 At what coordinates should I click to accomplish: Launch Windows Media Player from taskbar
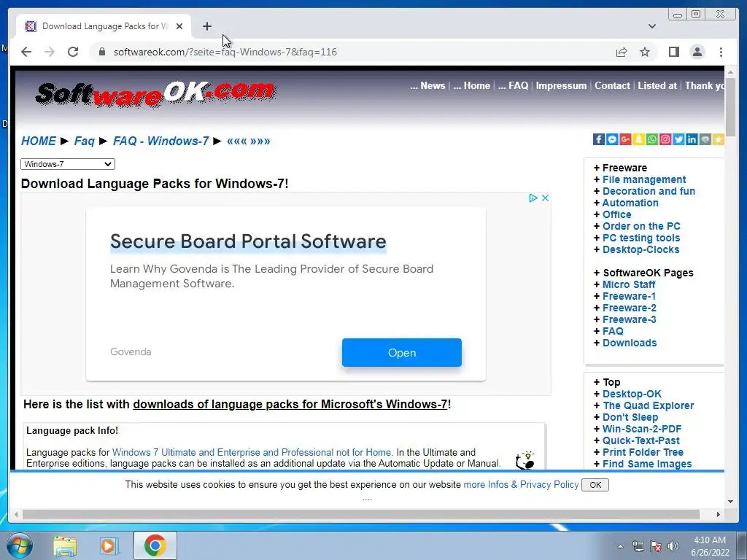[109, 545]
